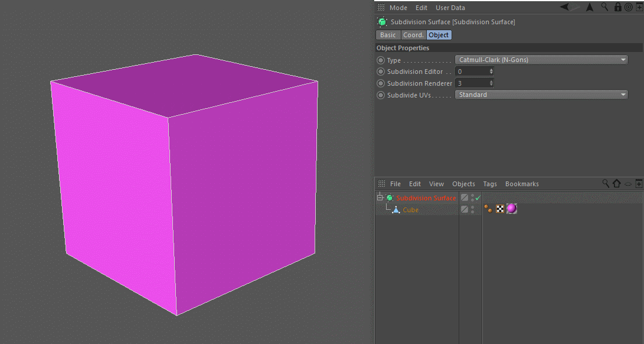The height and width of the screenshot is (344, 644).
Task: Click the Subdivision Editor value field
Action: coord(472,72)
